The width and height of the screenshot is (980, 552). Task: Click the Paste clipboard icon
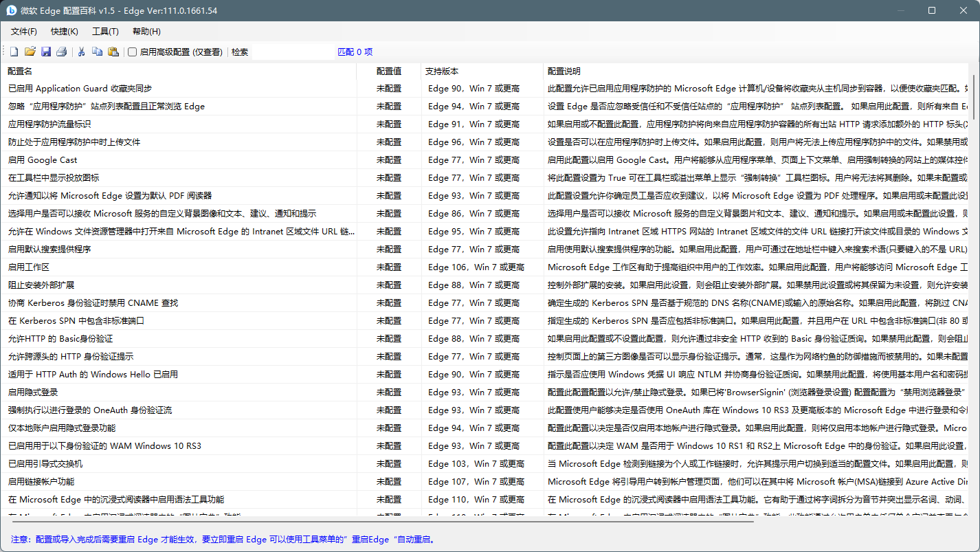click(x=114, y=52)
